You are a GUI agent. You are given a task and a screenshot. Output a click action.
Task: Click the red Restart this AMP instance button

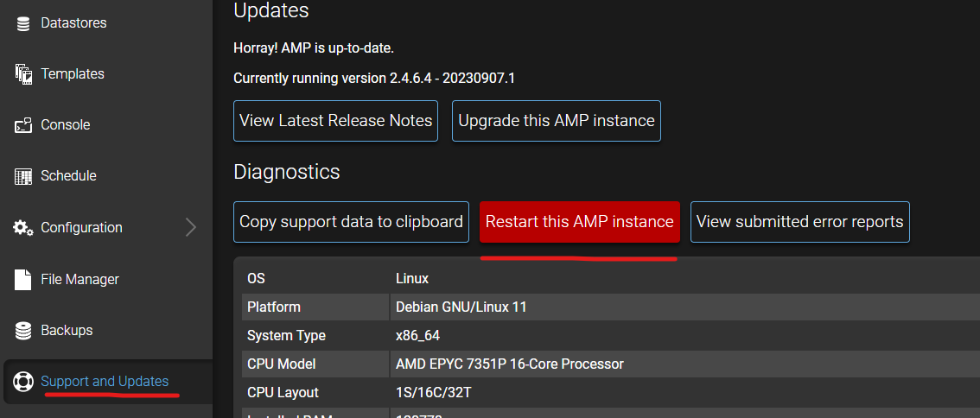(x=579, y=222)
